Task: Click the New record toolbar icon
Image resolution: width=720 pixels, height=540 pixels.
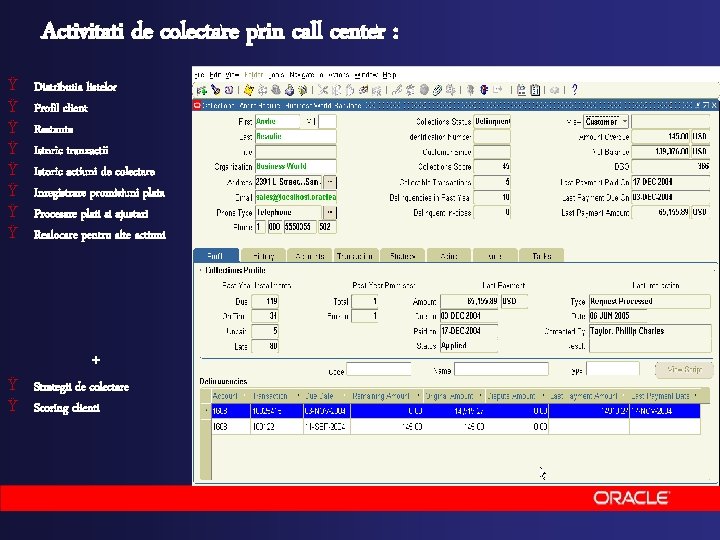Action: coord(201,90)
